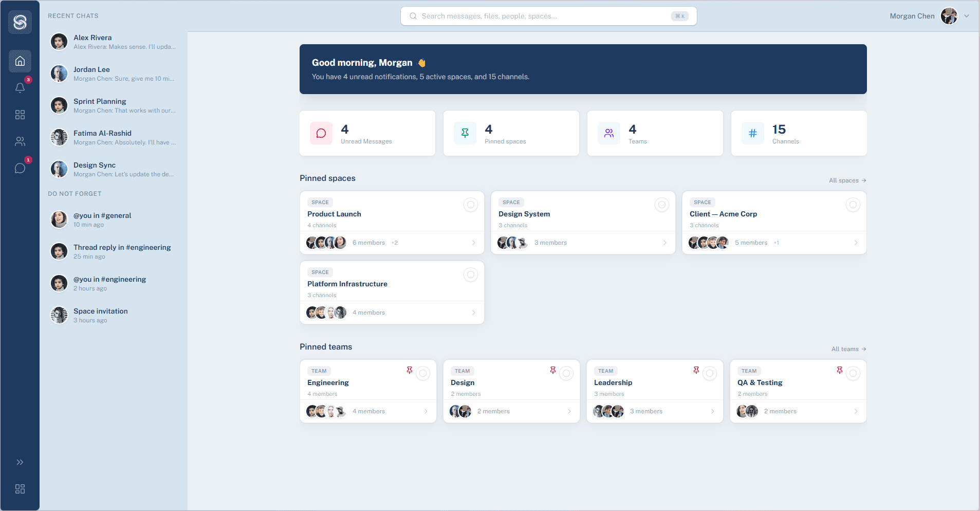Open spaces grid icon in sidebar
Viewport: 980px width, 511px height.
coord(20,115)
